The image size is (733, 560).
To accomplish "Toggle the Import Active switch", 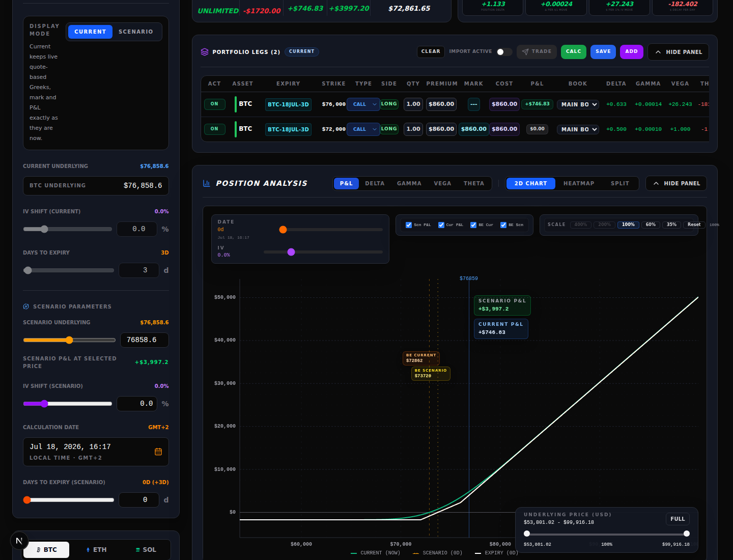I will 504,52.
